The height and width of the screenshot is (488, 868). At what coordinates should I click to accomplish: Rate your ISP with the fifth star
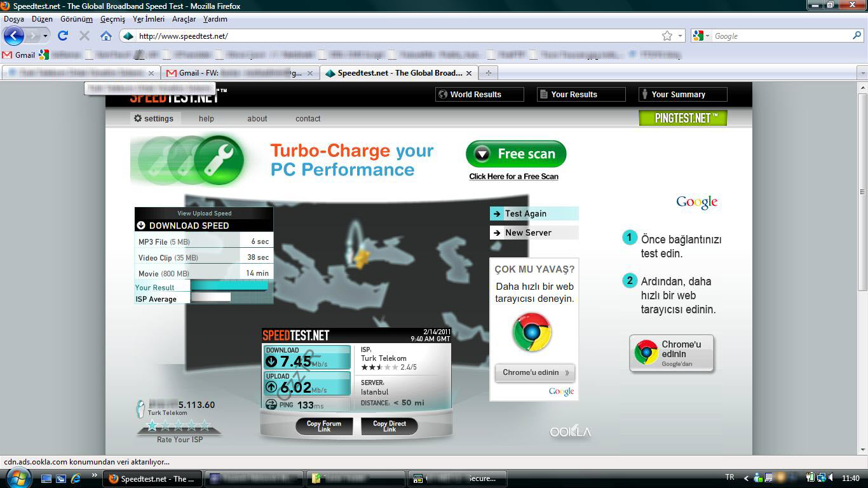205,425
